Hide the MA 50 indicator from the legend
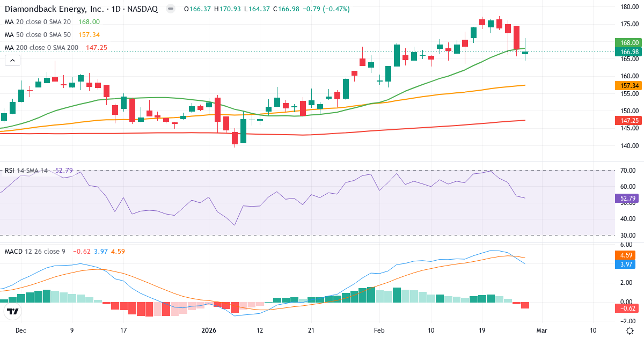 [x=32, y=34]
